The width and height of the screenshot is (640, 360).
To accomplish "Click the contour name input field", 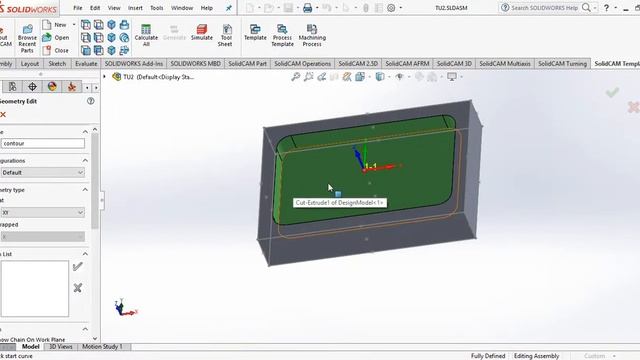I will point(42,143).
